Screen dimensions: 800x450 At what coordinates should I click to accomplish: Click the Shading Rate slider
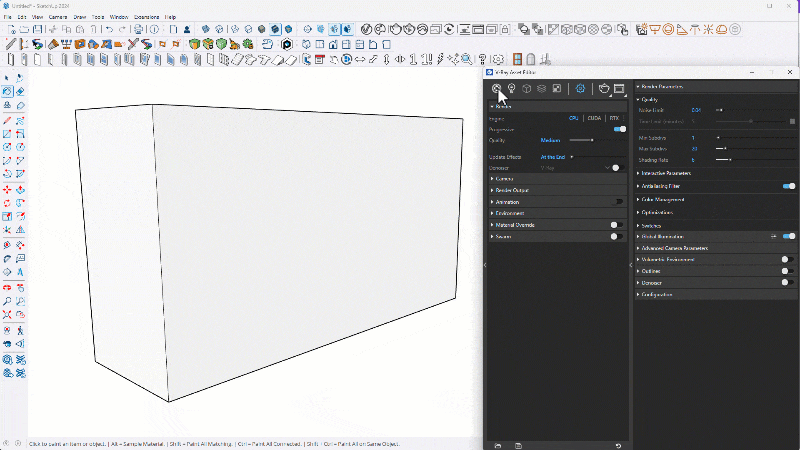pos(755,160)
